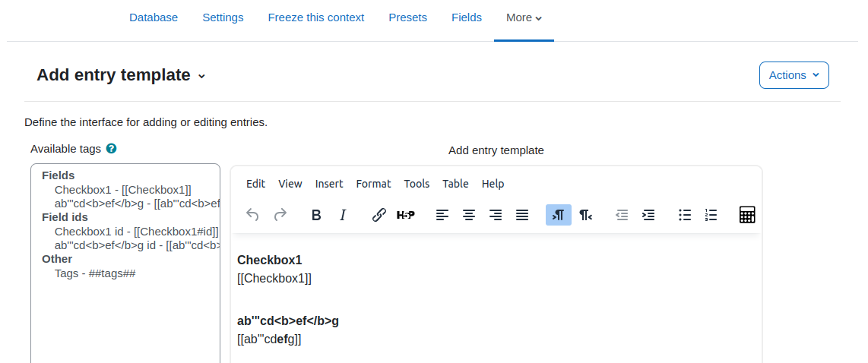Open the Actions dropdown button
Screen dimensions: 868x363
tap(794, 75)
